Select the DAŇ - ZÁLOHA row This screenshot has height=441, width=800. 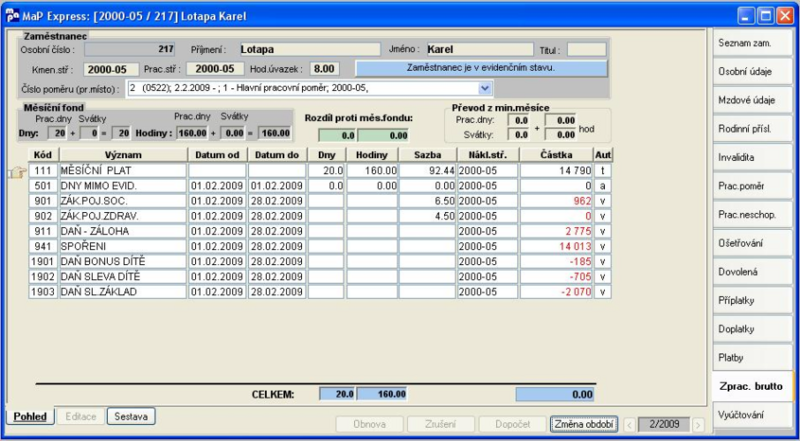(x=320, y=232)
